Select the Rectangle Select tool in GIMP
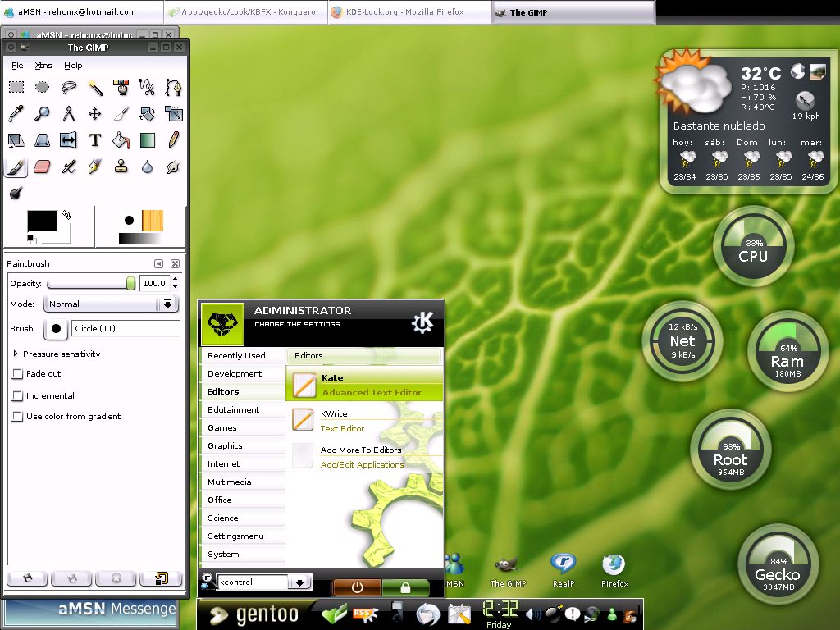This screenshot has height=630, width=840. (x=16, y=87)
